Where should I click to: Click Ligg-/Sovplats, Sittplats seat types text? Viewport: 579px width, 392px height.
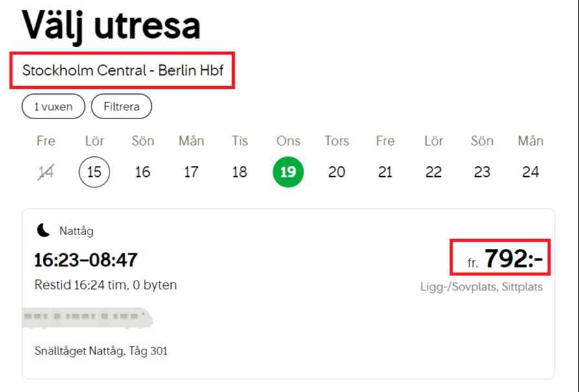[481, 286]
